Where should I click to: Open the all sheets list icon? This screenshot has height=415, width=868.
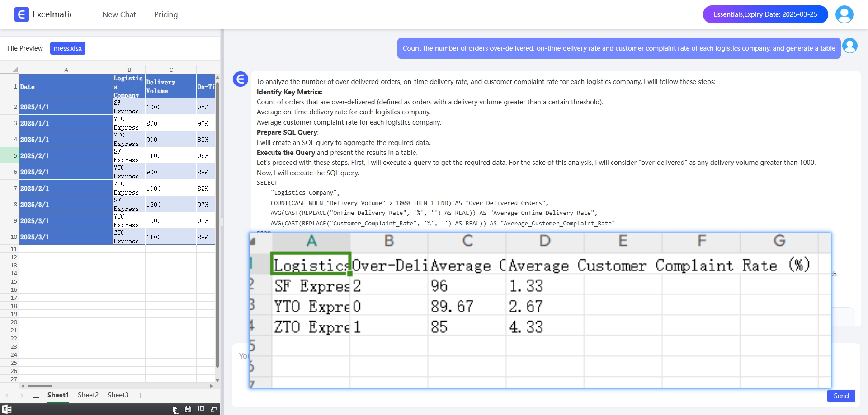[x=36, y=396]
